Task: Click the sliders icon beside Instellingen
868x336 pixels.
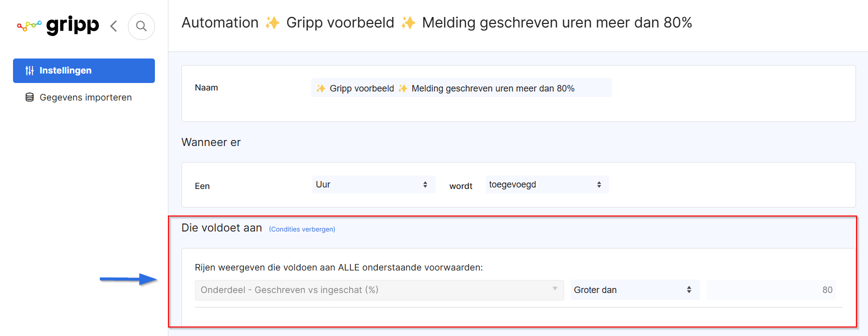Action: coord(30,70)
